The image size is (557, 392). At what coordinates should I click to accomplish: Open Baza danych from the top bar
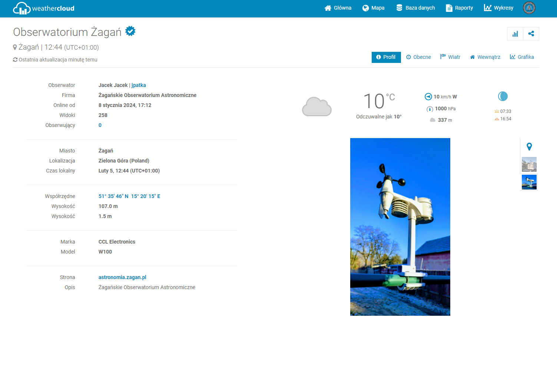point(415,8)
